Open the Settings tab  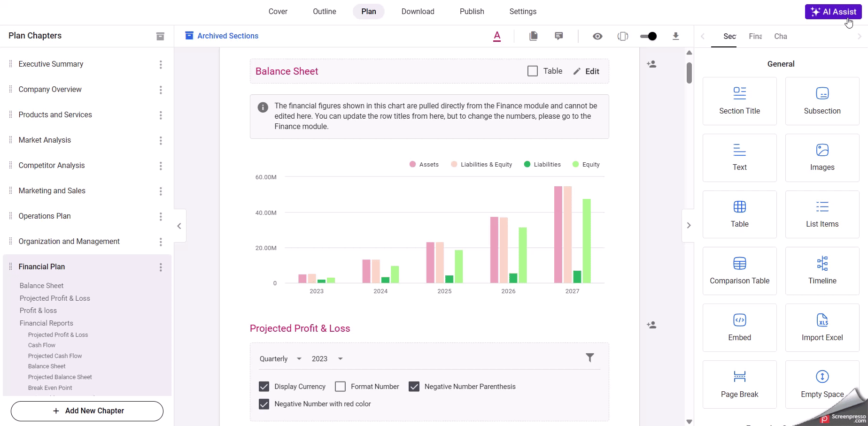coord(523,12)
